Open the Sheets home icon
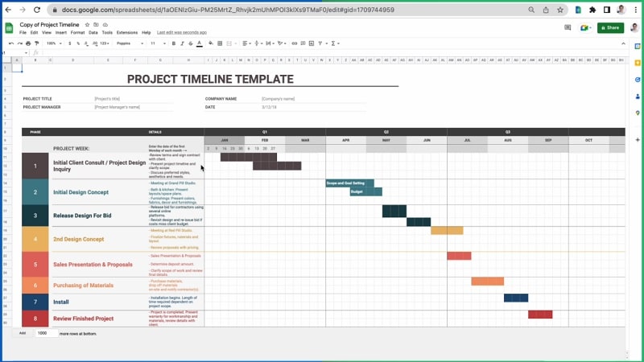The height and width of the screenshot is (362, 644). pos(9,28)
